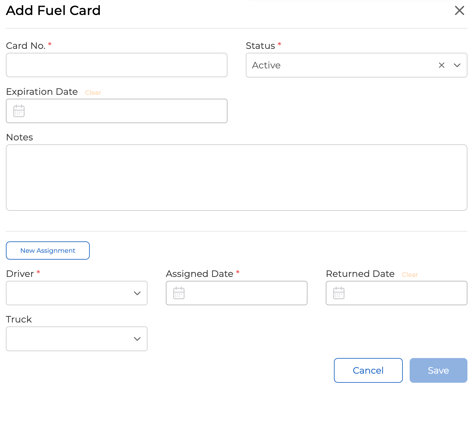Screen dimensions: 472x445
Task: Clear the Expiration Date value
Action: click(93, 92)
